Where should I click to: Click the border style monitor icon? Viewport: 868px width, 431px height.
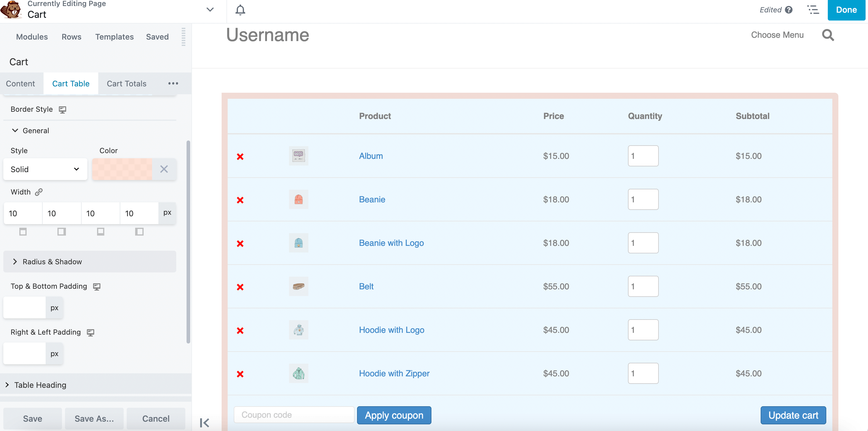63,109
